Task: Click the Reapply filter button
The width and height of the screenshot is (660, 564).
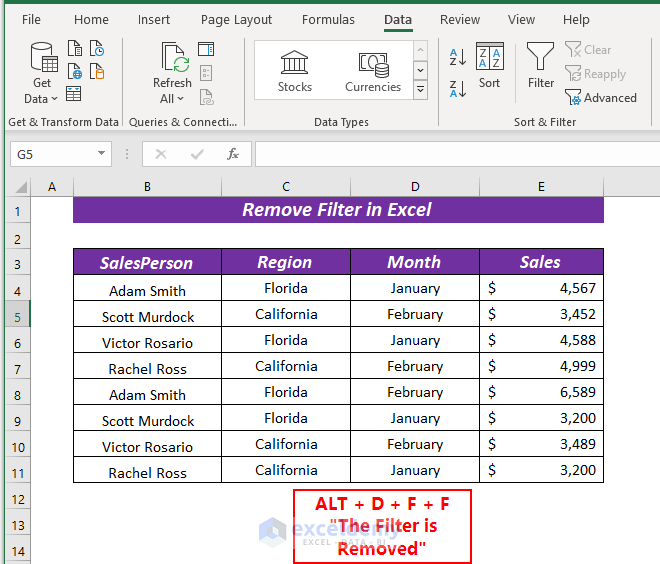Action: pyautogui.click(x=596, y=74)
